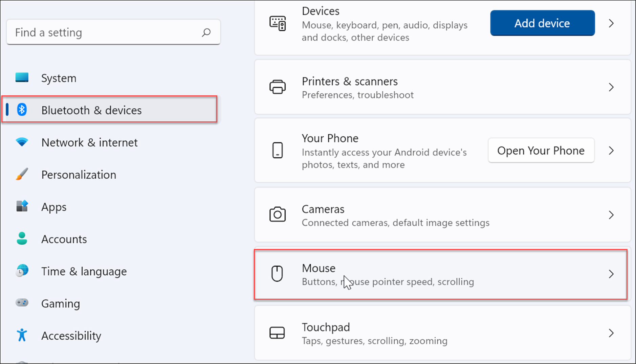Click the printer icon beside Printers & scanners
This screenshot has height=364, width=636.
(x=278, y=87)
